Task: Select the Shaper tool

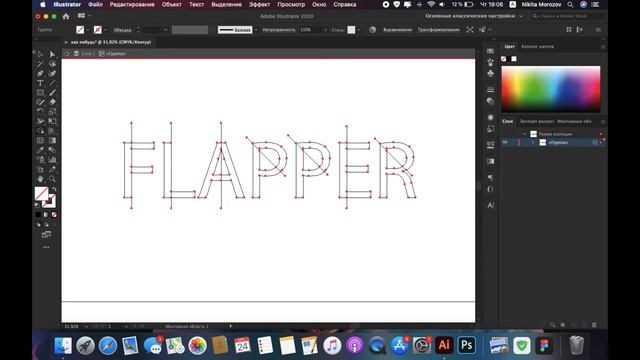Action: [40, 102]
